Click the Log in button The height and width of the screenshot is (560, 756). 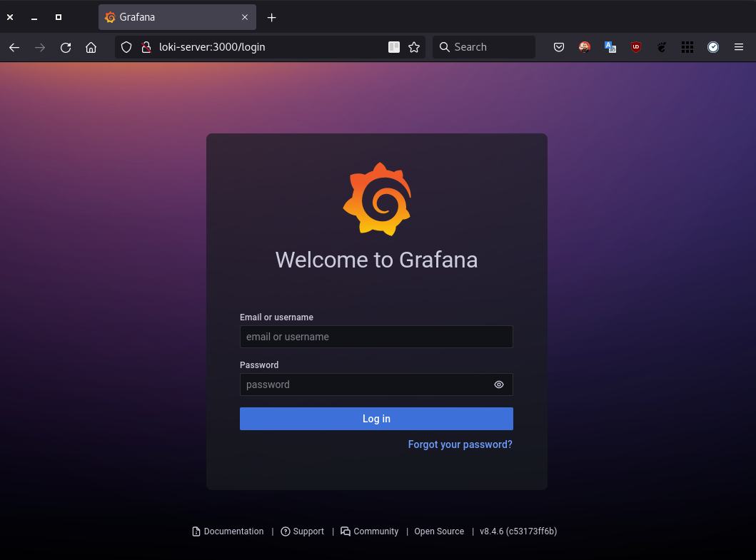point(376,419)
